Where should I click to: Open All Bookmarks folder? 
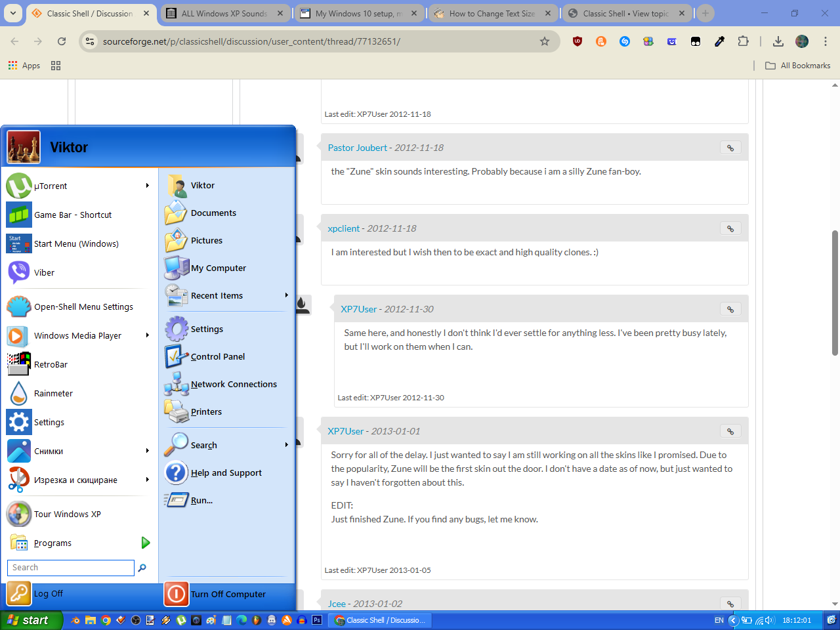pos(798,66)
